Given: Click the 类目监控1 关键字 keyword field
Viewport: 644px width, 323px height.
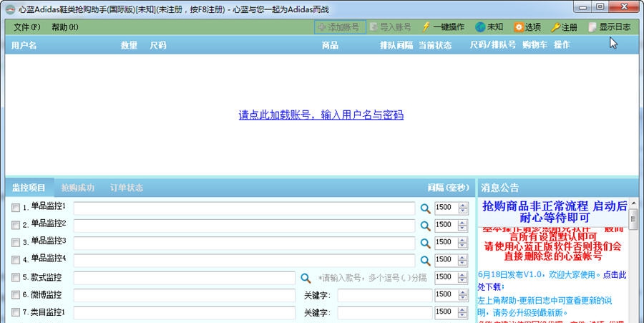Looking at the screenshot, I should tap(385, 313).
